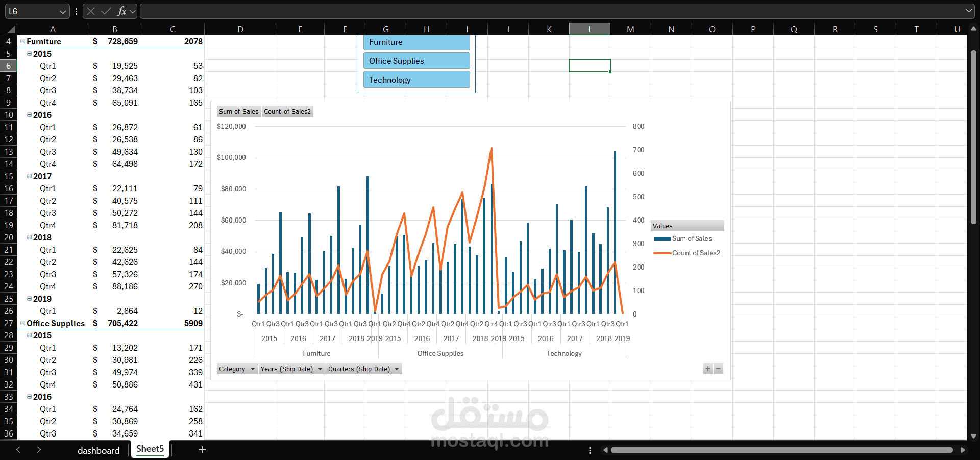Switch to the dashboard sheet tab
Image resolution: width=980 pixels, height=460 pixels.
99,450
